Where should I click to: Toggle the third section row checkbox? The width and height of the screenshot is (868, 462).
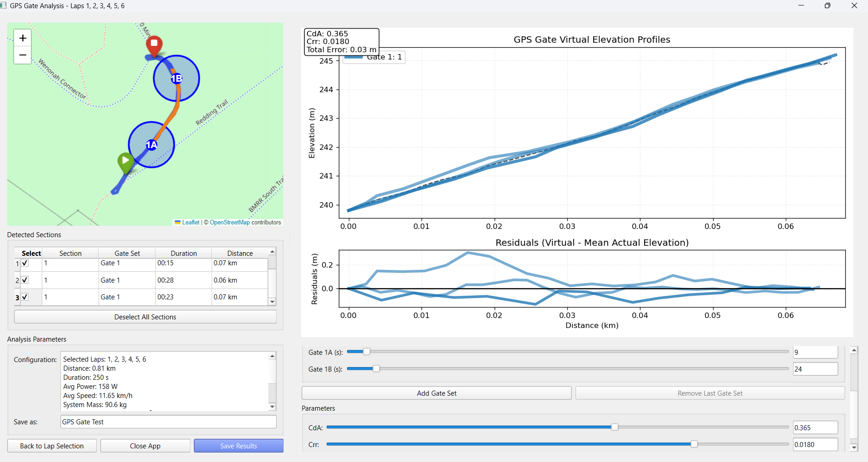(25, 297)
